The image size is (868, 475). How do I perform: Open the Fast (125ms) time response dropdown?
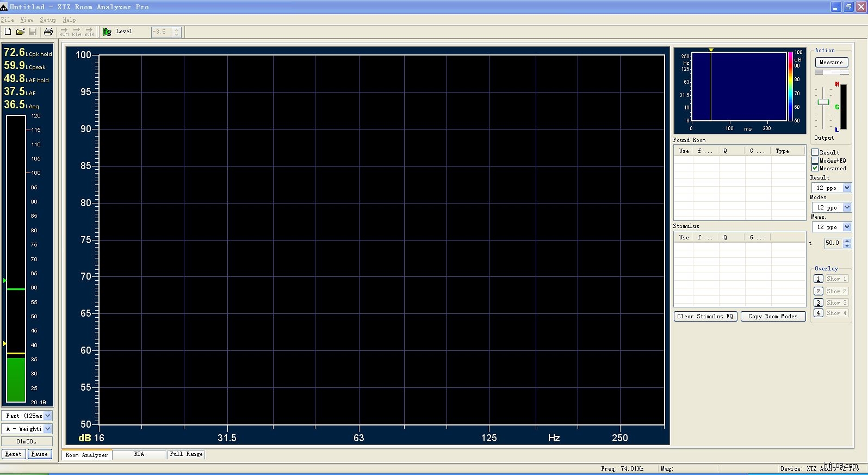[47, 416]
